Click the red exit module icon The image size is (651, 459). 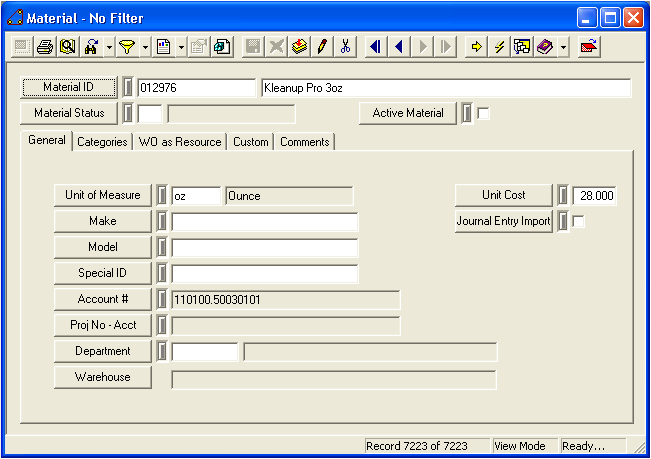click(x=589, y=47)
